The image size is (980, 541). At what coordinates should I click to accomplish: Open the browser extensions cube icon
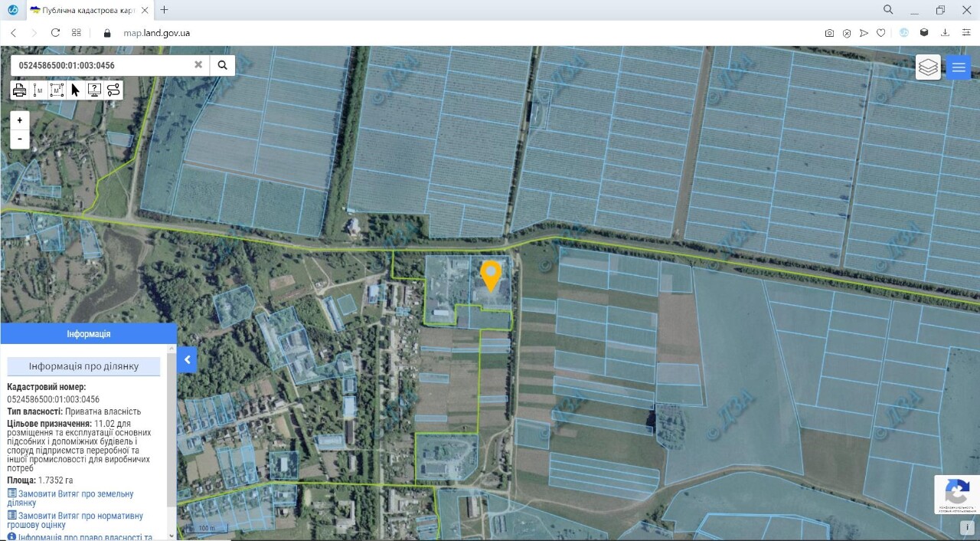click(925, 33)
